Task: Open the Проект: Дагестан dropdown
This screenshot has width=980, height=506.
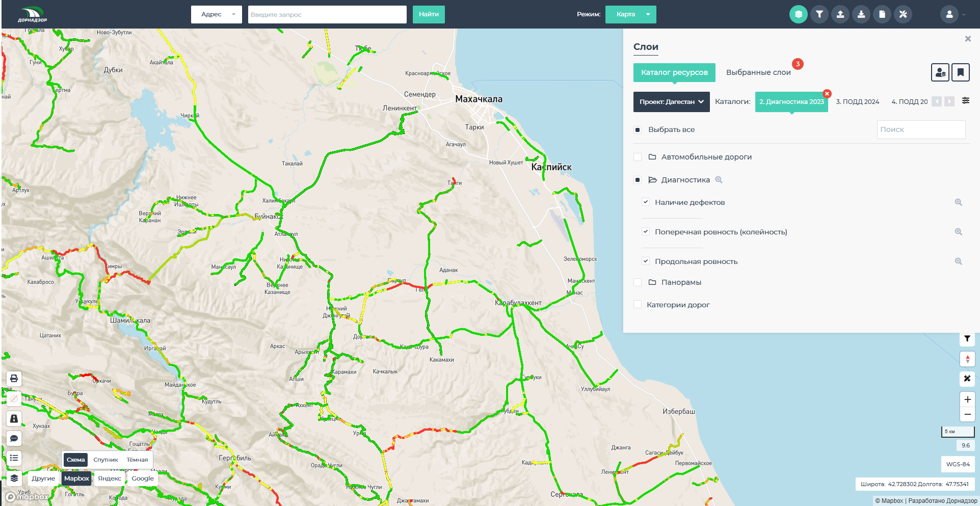Action: (x=672, y=102)
